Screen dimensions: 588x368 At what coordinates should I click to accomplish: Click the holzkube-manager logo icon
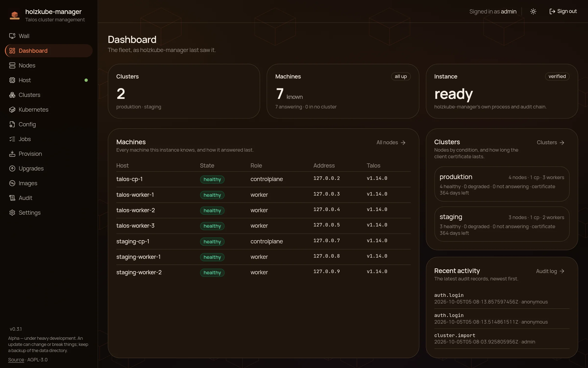pyautogui.click(x=14, y=15)
